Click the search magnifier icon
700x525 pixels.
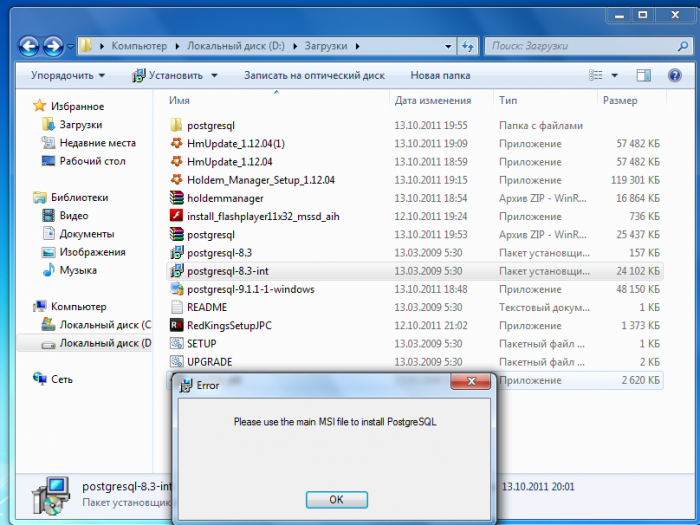click(x=683, y=46)
